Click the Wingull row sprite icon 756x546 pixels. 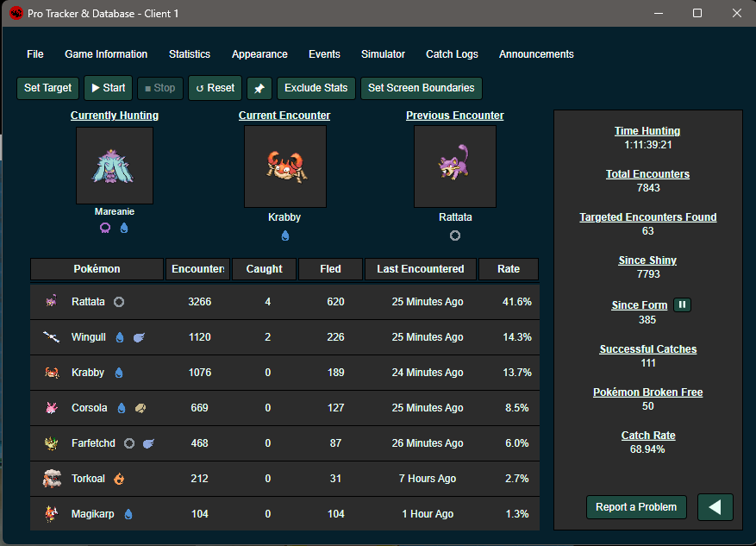[x=51, y=337]
